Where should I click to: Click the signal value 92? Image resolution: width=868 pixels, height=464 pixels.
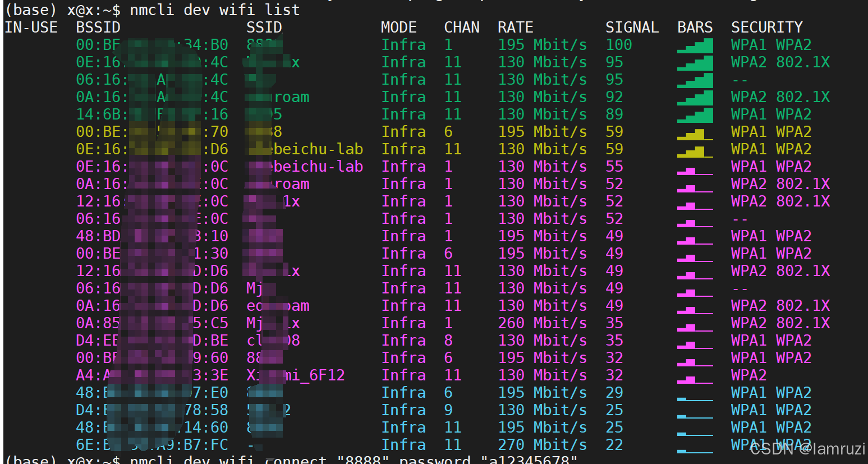614,97
